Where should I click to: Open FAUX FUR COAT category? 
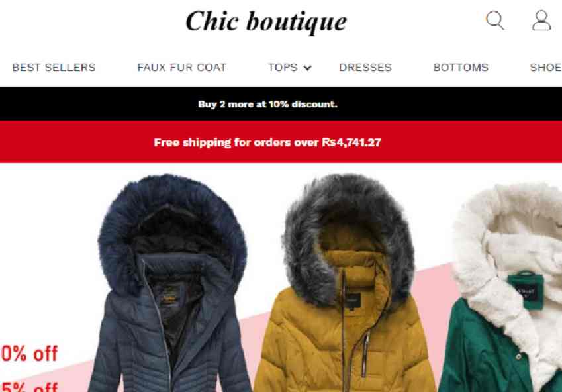(182, 67)
